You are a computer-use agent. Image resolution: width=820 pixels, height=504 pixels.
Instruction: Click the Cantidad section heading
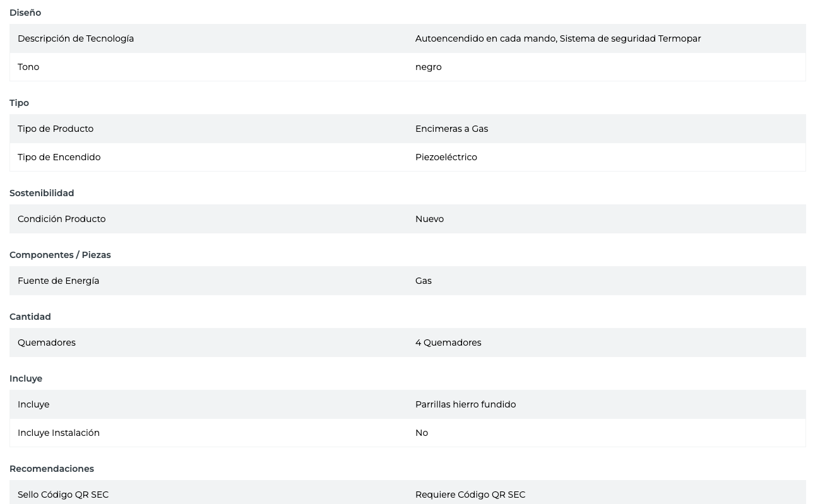[30, 317]
